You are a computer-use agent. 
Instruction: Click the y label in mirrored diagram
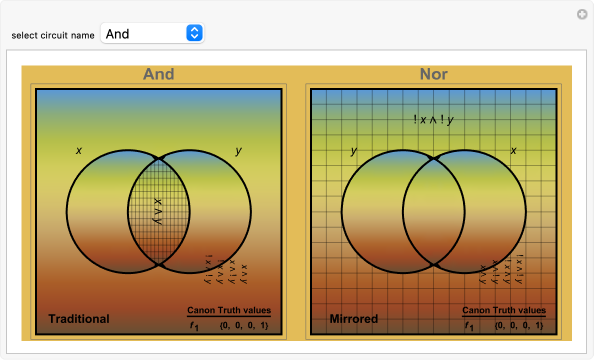coord(353,151)
